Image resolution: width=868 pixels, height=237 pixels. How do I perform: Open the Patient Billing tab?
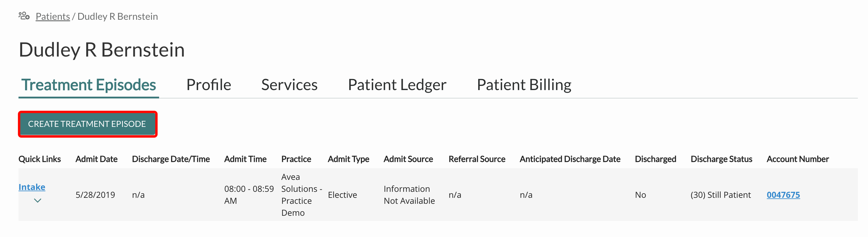pyautogui.click(x=524, y=85)
